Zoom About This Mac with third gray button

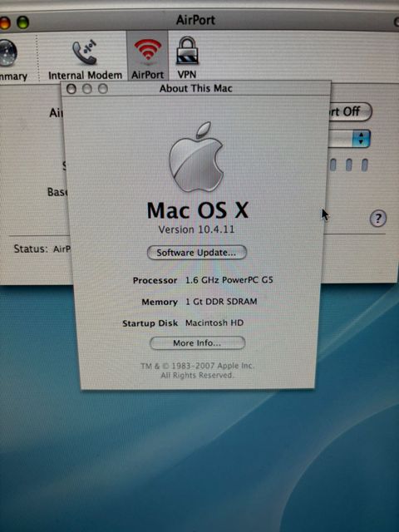103,89
